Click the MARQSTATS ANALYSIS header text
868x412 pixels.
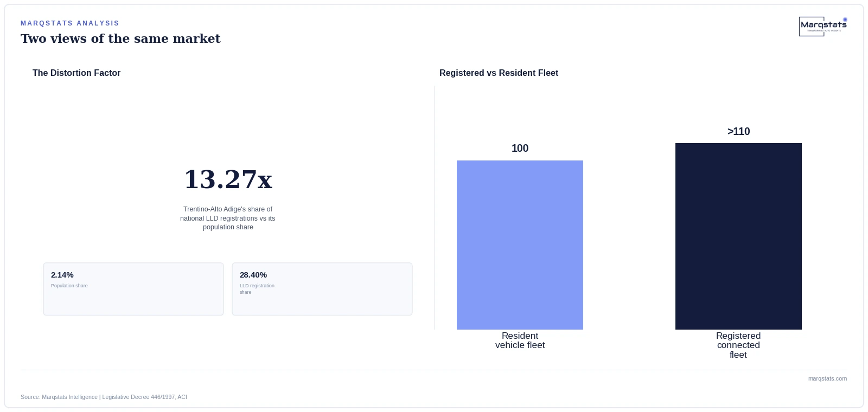click(70, 23)
